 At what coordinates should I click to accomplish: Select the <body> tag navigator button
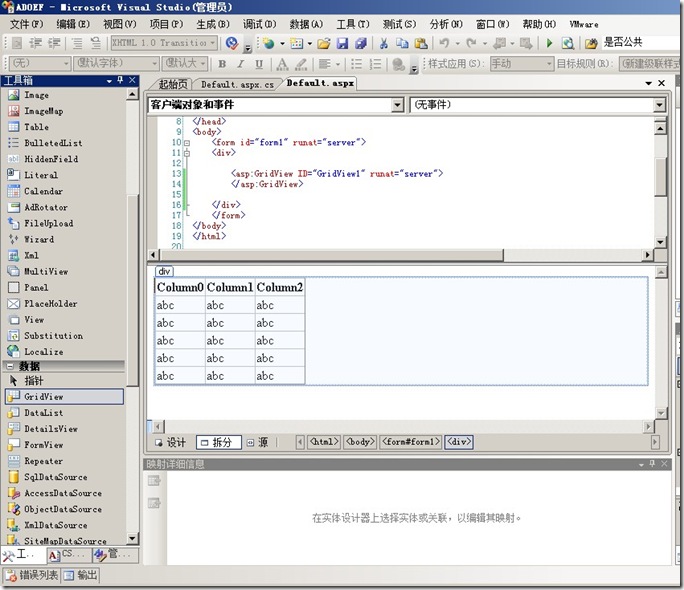(x=360, y=442)
